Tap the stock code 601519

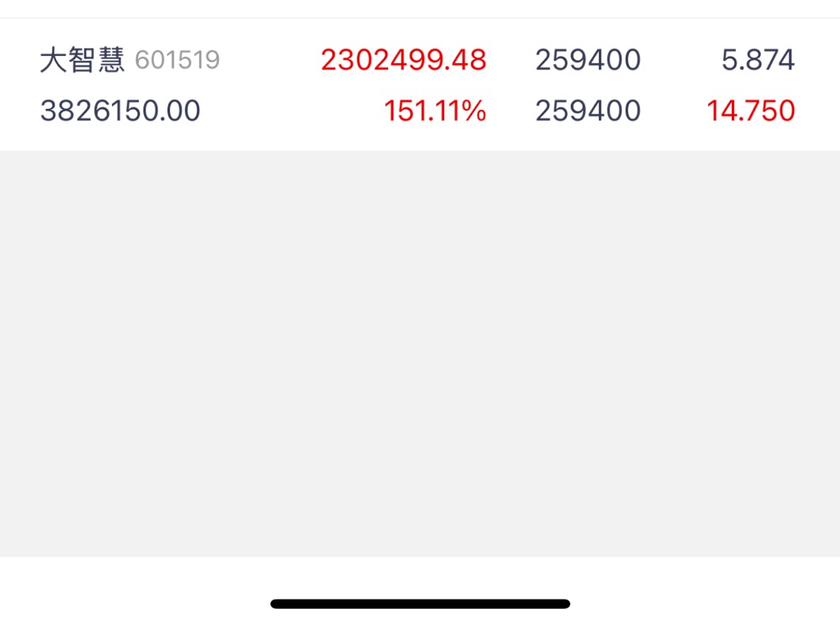click(177, 60)
